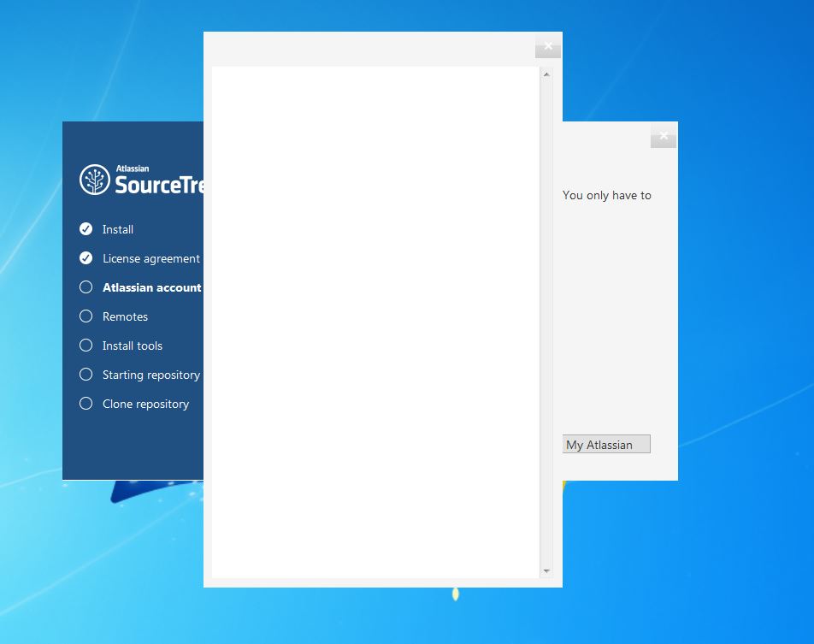Select the Remotes step circle

[x=86, y=316]
